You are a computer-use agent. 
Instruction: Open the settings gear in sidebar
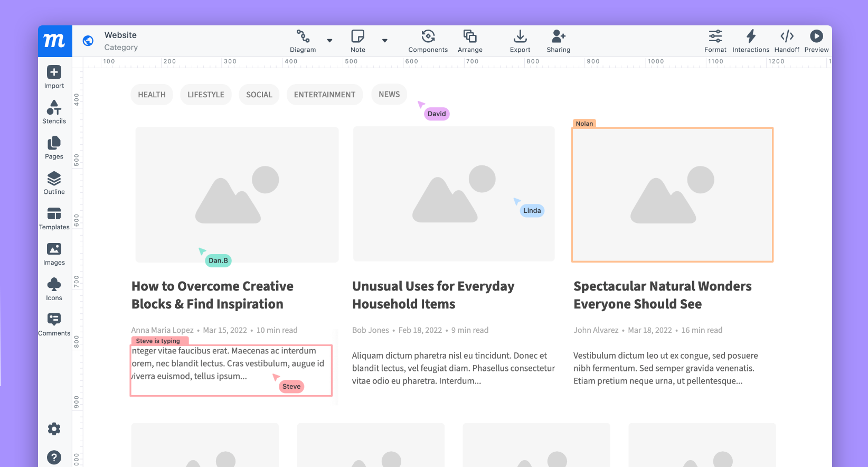point(54,429)
